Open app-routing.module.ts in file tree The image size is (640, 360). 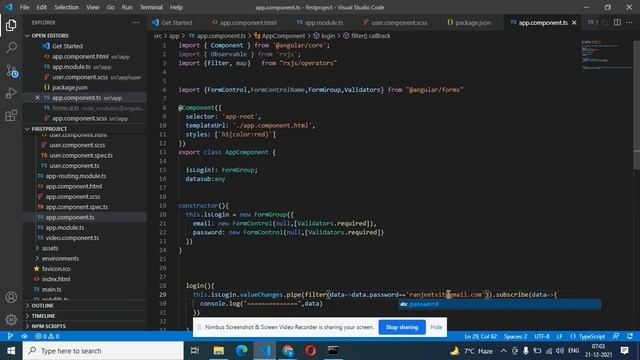click(x=76, y=176)
